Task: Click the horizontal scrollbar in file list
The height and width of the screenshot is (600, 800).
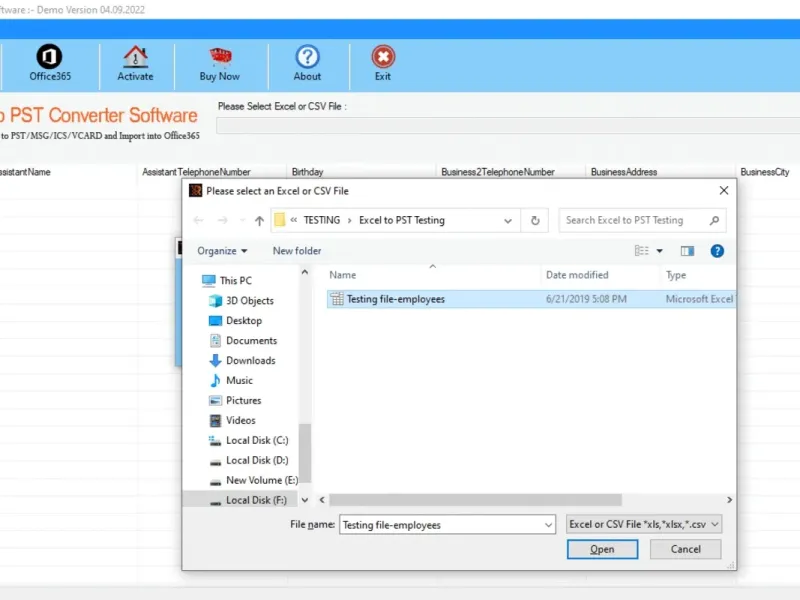Action: coord(475,500)
